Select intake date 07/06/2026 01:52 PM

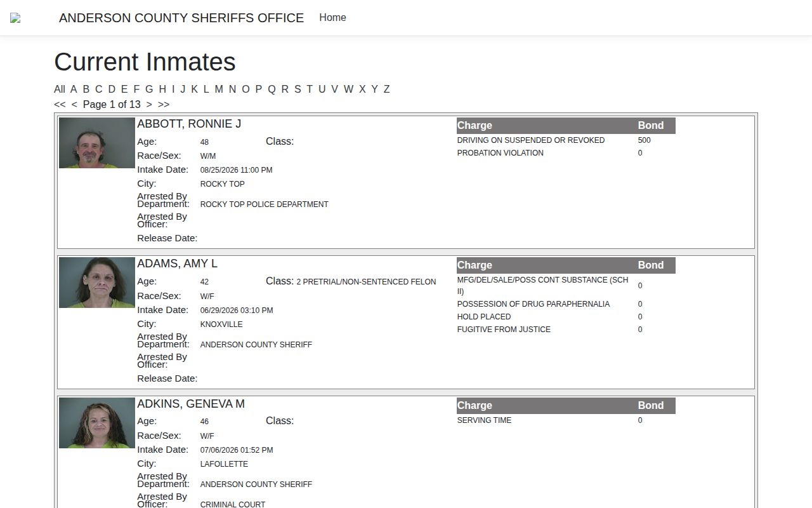coord(237,450)
